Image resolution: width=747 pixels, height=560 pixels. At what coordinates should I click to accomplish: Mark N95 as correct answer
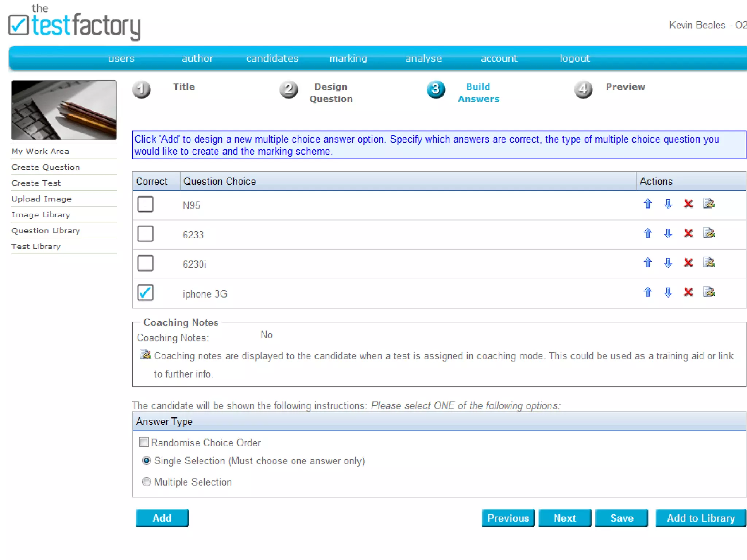[x=145, y=204]
